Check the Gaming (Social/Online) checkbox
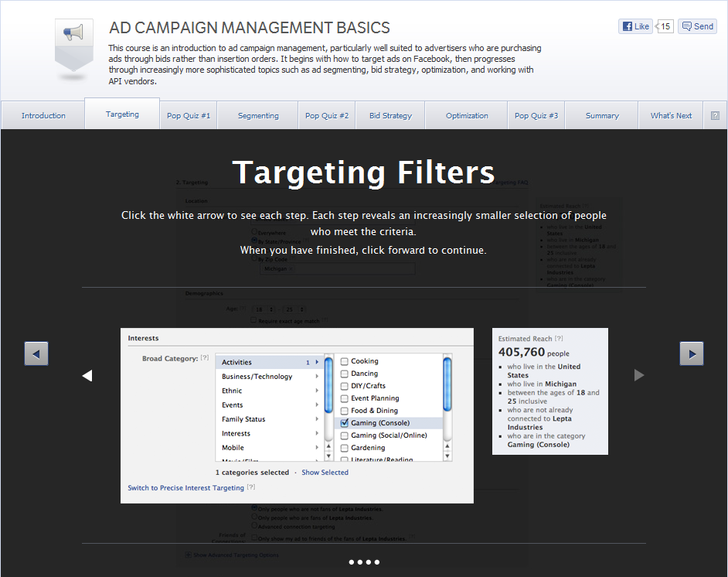Viewport: 728px width, 577px height. (x=345, y=435)
